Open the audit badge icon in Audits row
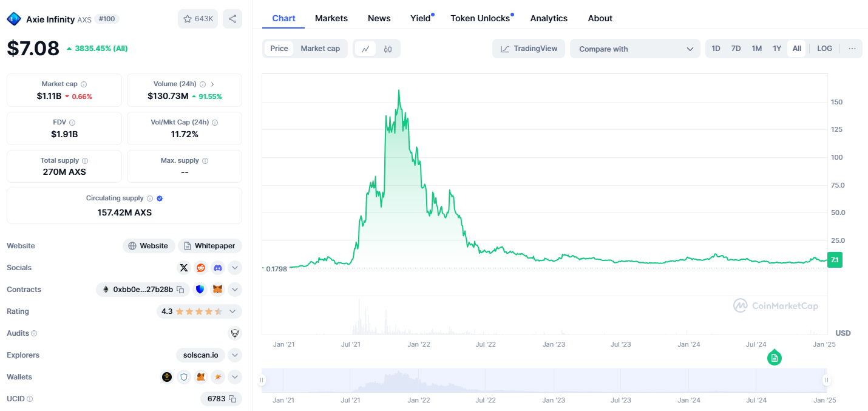 235,333
